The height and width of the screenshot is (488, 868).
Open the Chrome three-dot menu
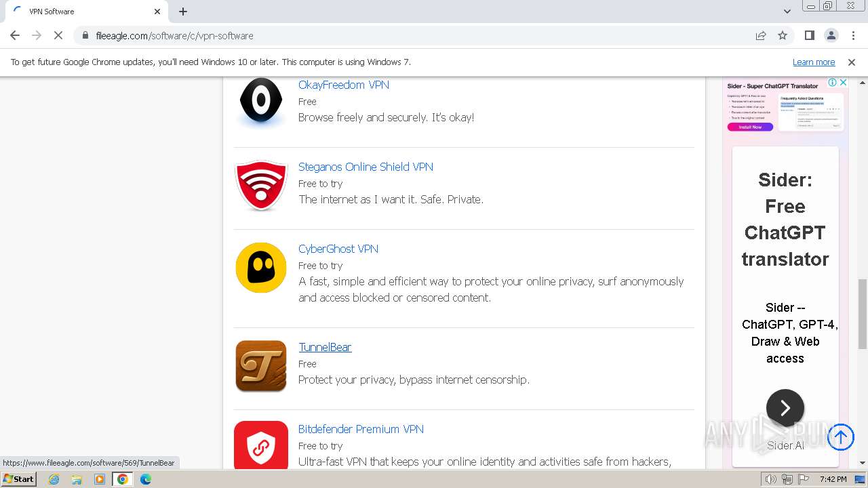point(853,35)
